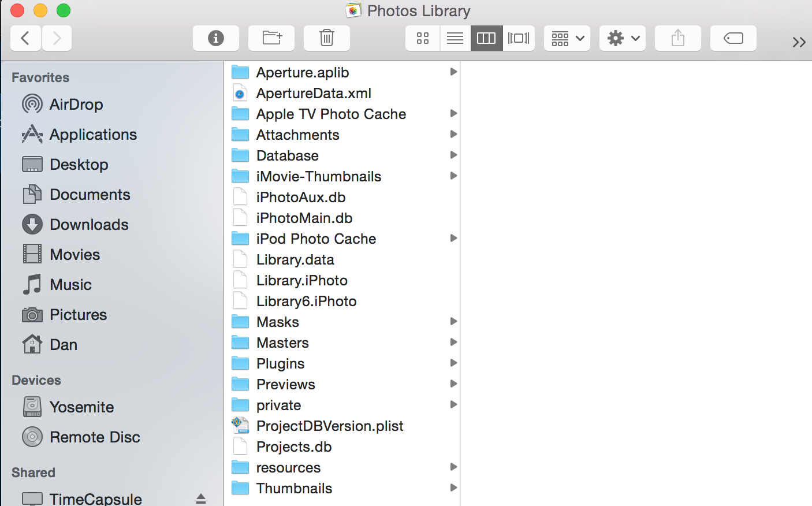Expand the iMovie-Thumbnails folder arrow
The height and width of the screenshot is (506, 812).
tap(453, 176)
